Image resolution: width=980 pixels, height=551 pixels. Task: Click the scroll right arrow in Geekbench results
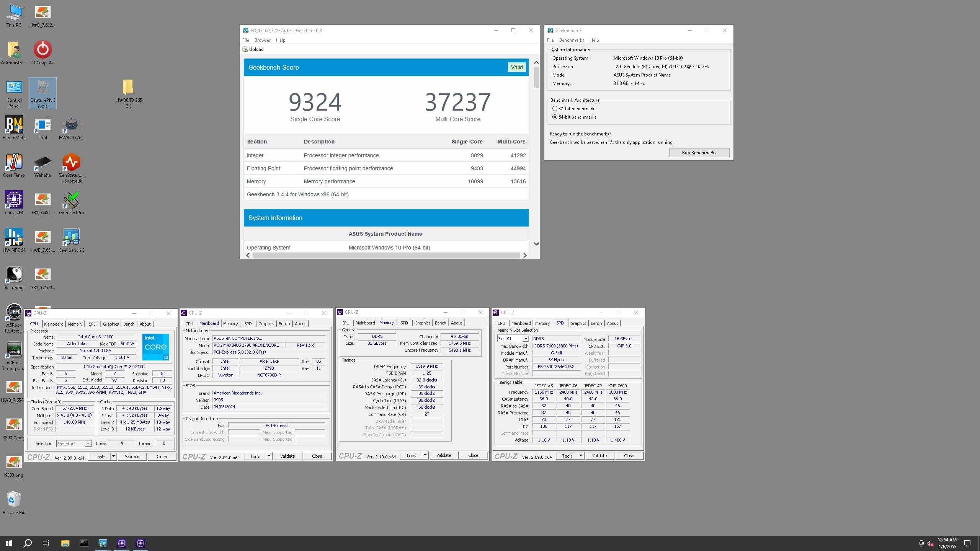coord(525,255)
